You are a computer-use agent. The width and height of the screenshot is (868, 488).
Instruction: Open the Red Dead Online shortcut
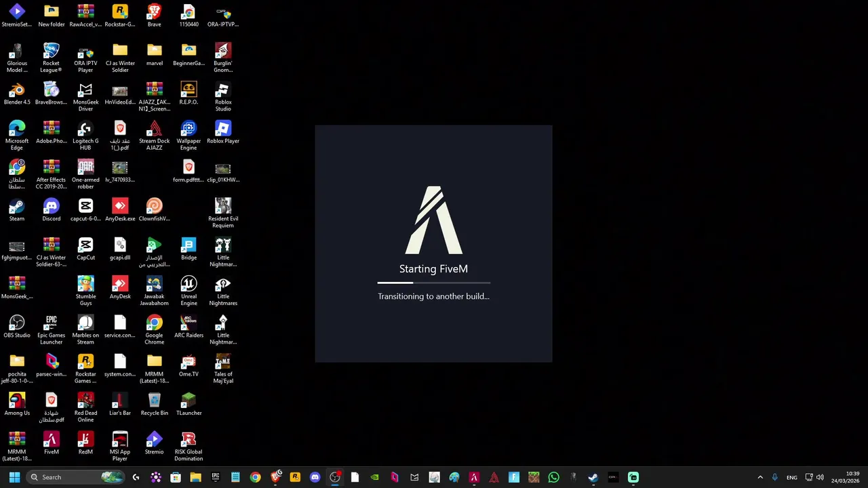tap(85, 407)
